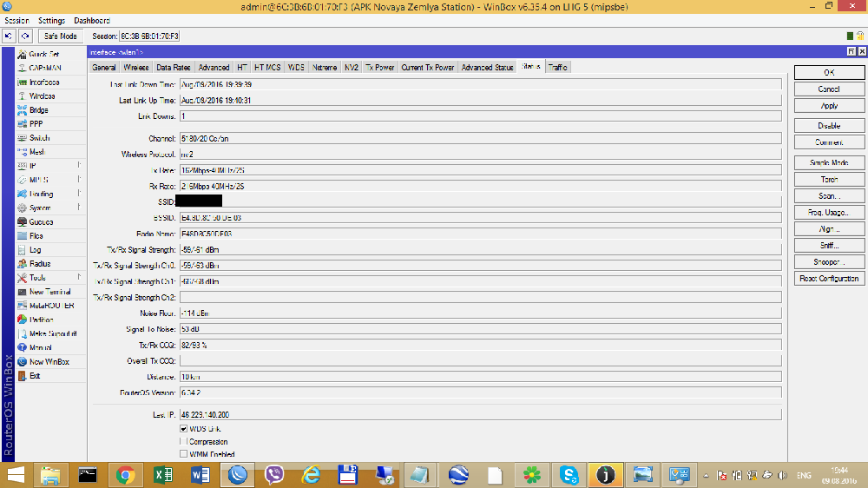
Task: Switch to Advanced Status tab
Action: coord(487,67)
